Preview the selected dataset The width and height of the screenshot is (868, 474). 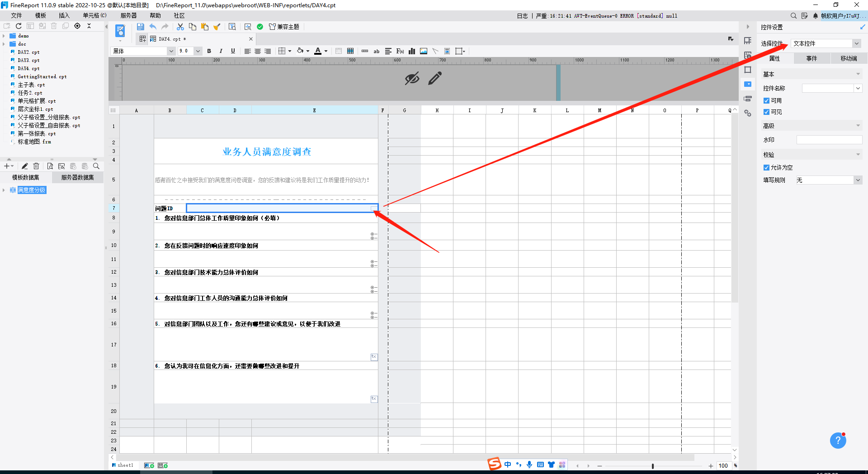coord(50,166)
